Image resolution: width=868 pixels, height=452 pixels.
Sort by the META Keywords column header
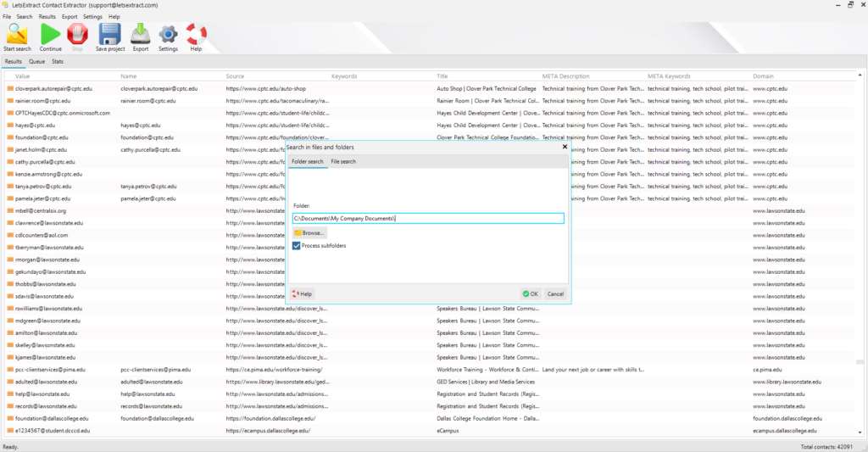(670, 76)
